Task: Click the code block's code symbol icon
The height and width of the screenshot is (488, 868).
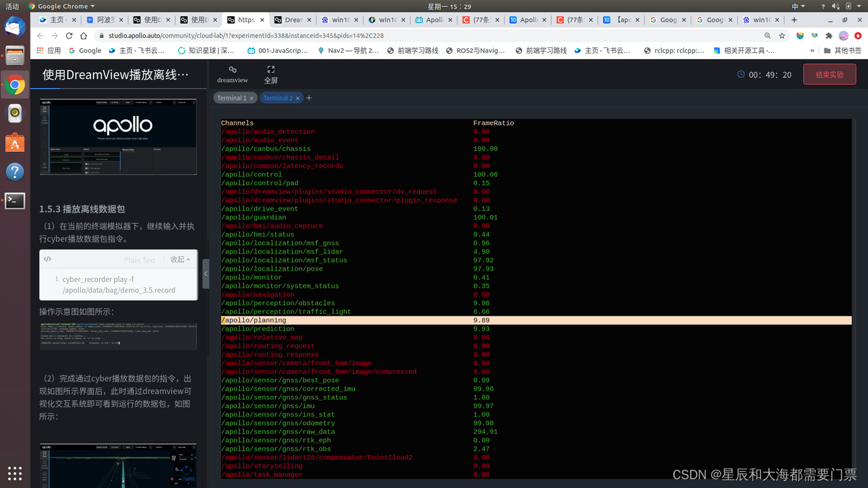Action: 47,259
